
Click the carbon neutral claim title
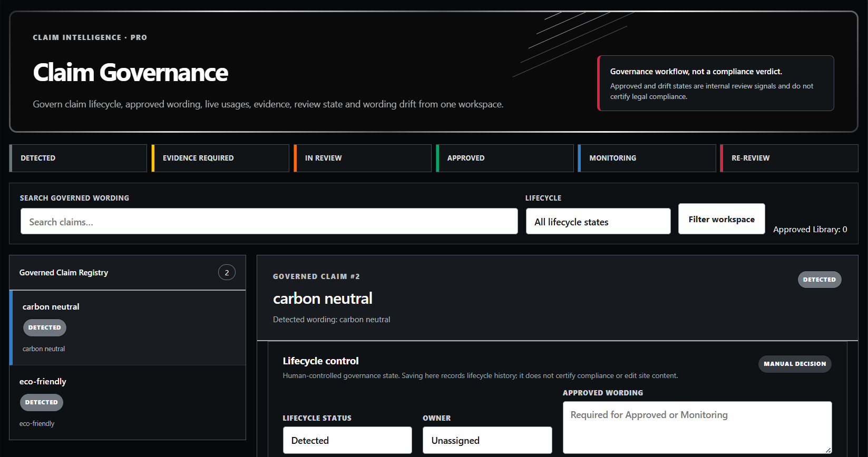click(323, 299)
